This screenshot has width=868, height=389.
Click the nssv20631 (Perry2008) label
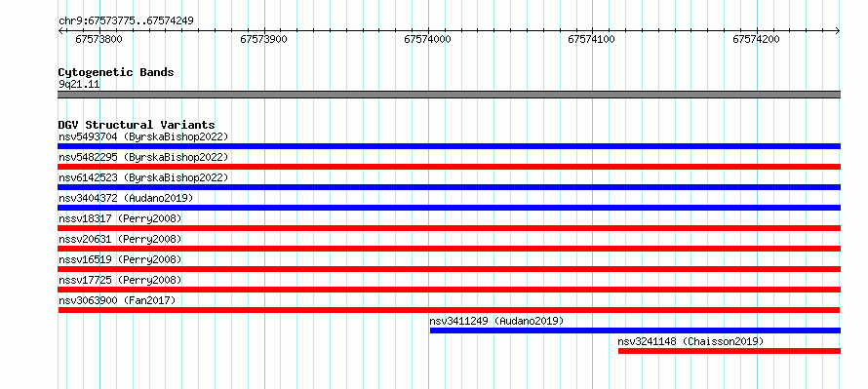tap(120, 239)
